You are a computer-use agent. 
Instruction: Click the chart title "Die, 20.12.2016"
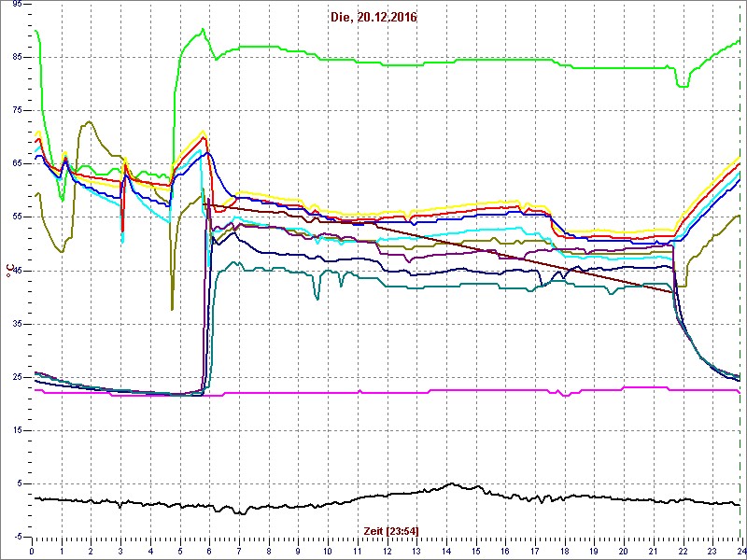click(x=373, y=18)
